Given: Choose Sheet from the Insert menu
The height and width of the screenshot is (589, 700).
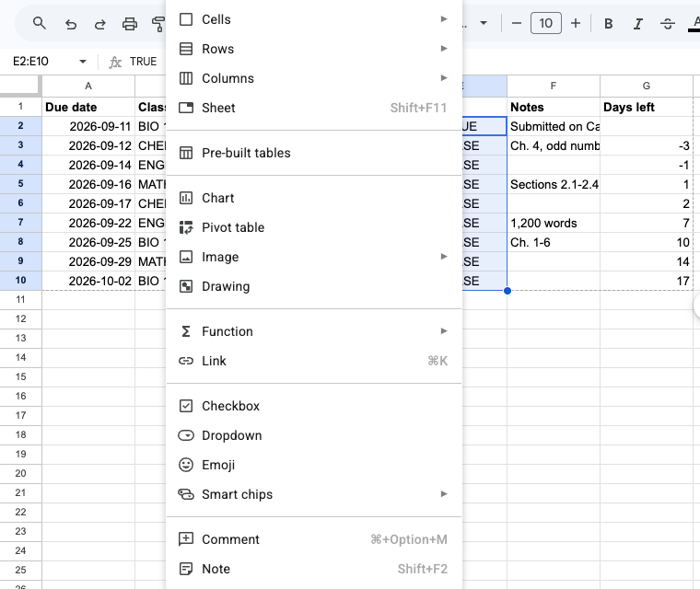Looking at the screenshot, I should pos(314,108).
